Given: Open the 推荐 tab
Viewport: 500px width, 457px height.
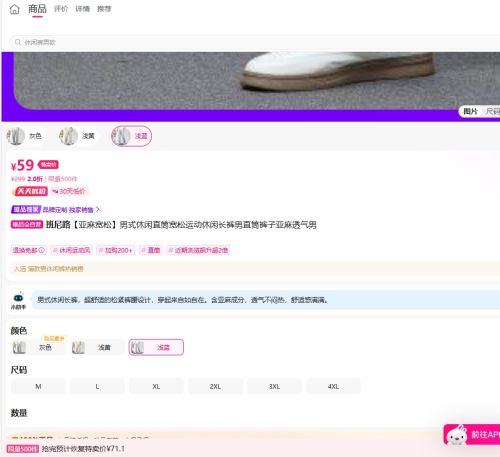Looking at the screenshot, I should [x=104, y=9].
